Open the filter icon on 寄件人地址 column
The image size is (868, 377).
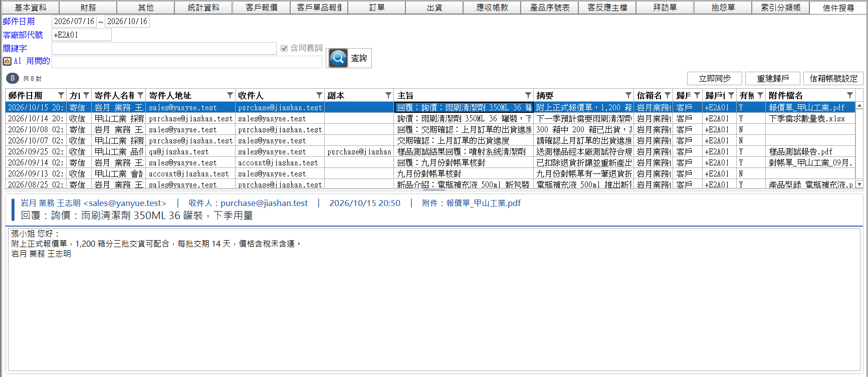[x=230, y=95]
